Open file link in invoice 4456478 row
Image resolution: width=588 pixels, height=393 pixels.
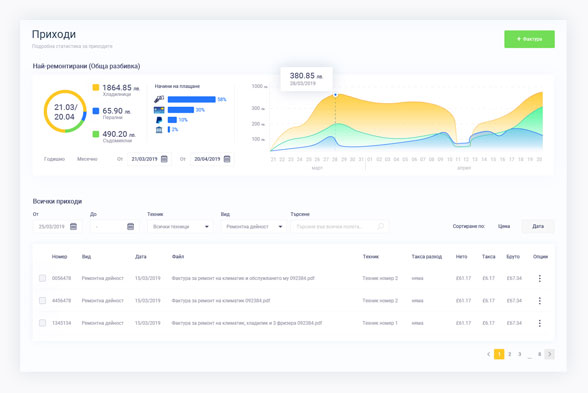tap(221, 300)
